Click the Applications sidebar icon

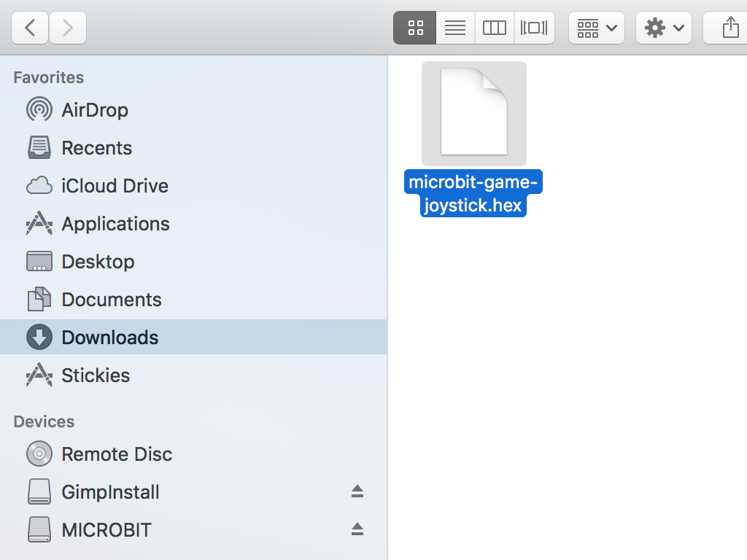pos(39,223)
